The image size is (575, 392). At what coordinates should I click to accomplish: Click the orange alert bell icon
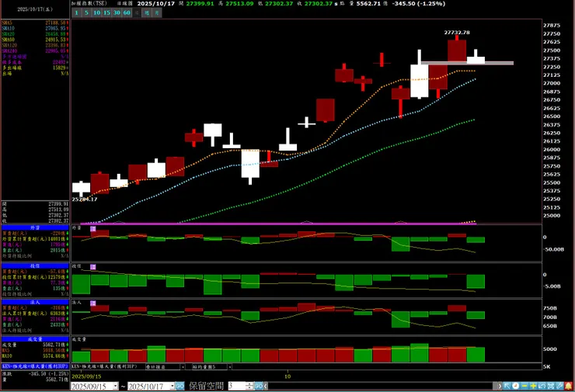[x=569, y=386]
